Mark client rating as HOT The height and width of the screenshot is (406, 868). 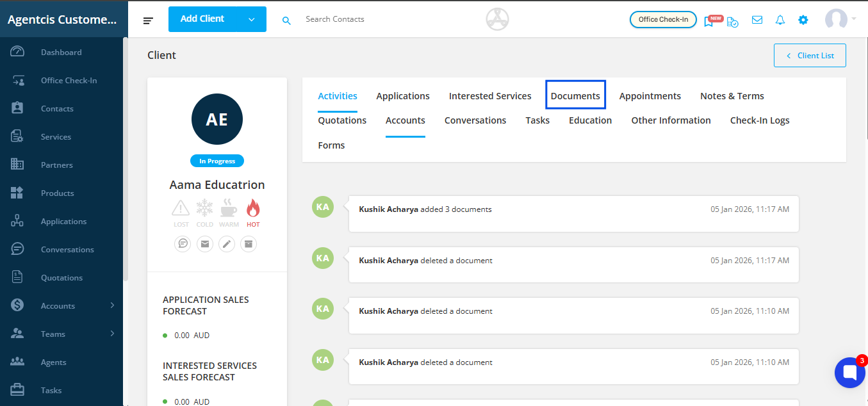[253, 213]
